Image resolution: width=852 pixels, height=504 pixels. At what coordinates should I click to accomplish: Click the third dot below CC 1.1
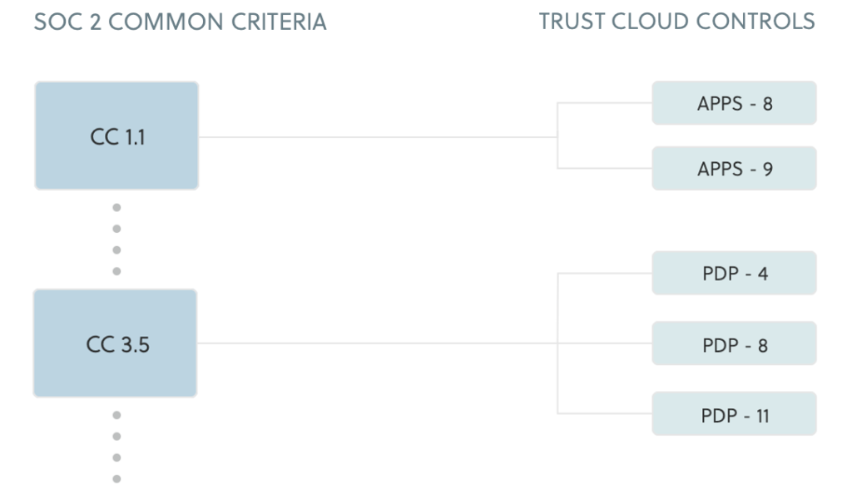116,250
